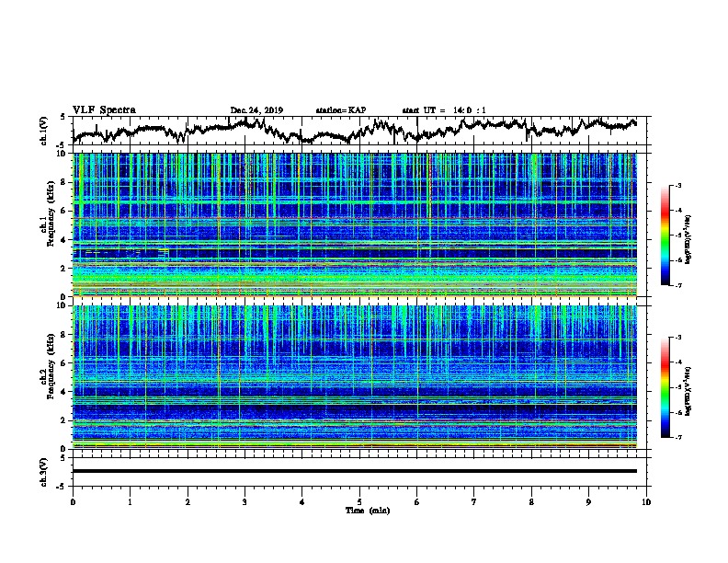Viewport: 728px width, 563px height.
Task: Click the "0" kHz tick on ch.1 frequency axis
Action: pyautogui.click(x=65, y=296)
